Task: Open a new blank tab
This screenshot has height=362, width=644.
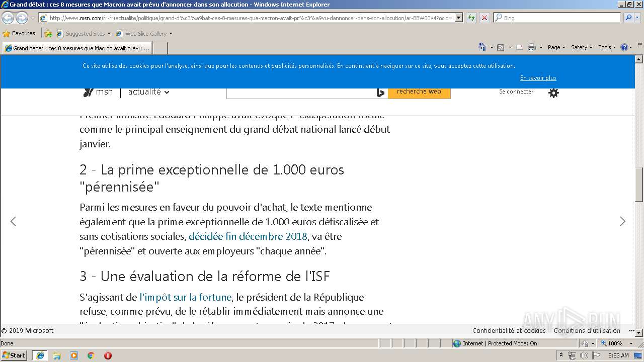Action: [x=160, y=48]
